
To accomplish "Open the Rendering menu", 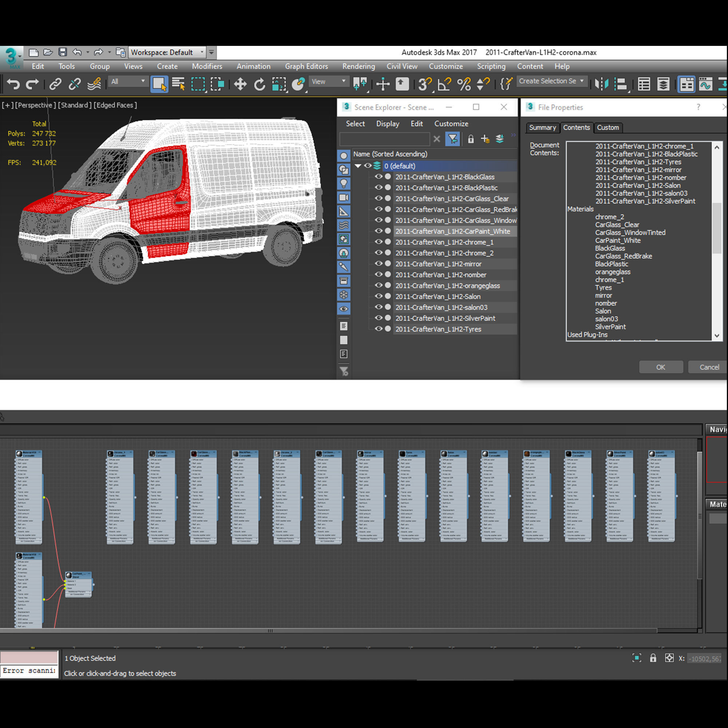I will click(x=358, y=66).
